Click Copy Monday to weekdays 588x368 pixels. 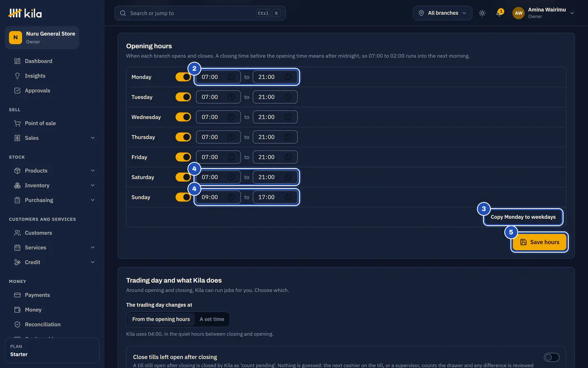coord(523,217)
